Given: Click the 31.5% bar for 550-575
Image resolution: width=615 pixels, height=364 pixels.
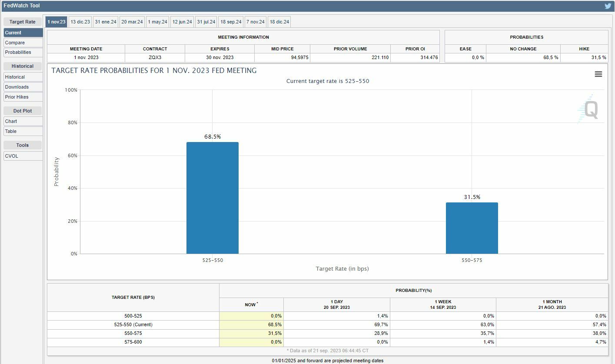Looking at the screenshot, I should coord(472,228).
